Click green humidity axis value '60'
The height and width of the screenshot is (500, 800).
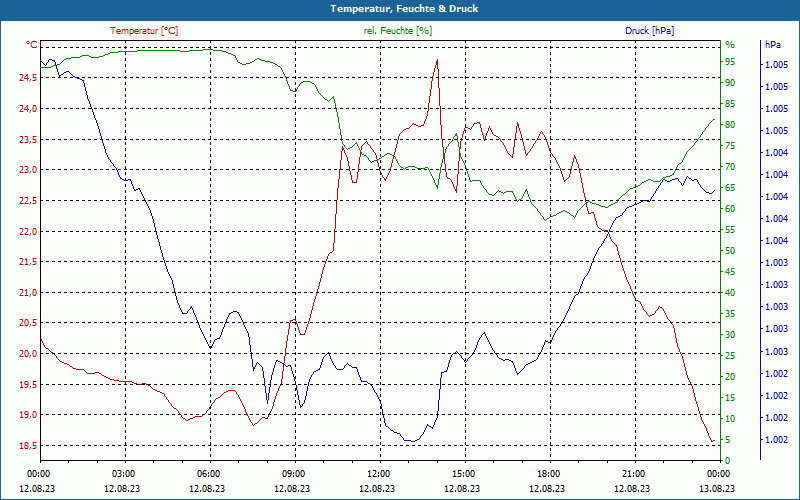(730, 209)
